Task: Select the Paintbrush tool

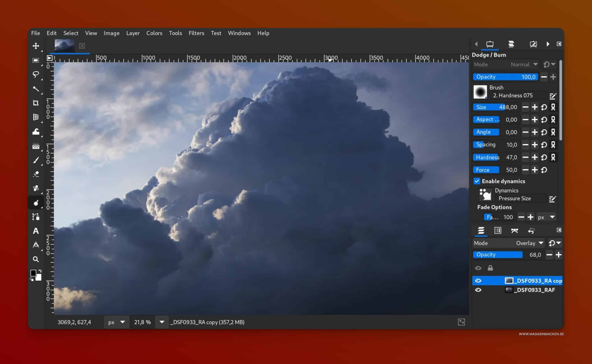Action: click(x=36, y=160)
